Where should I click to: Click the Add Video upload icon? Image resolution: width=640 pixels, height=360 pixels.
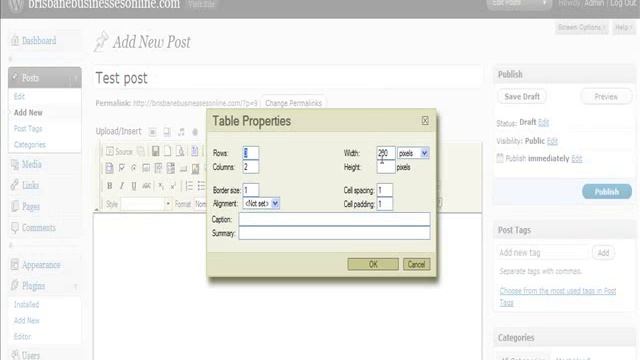point(167,132)
